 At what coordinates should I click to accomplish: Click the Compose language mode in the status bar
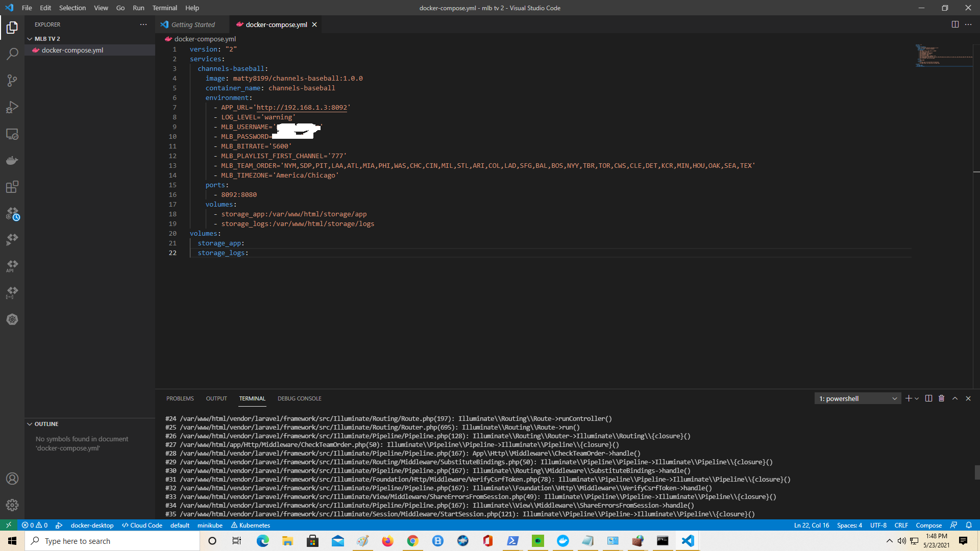point(928,525)
